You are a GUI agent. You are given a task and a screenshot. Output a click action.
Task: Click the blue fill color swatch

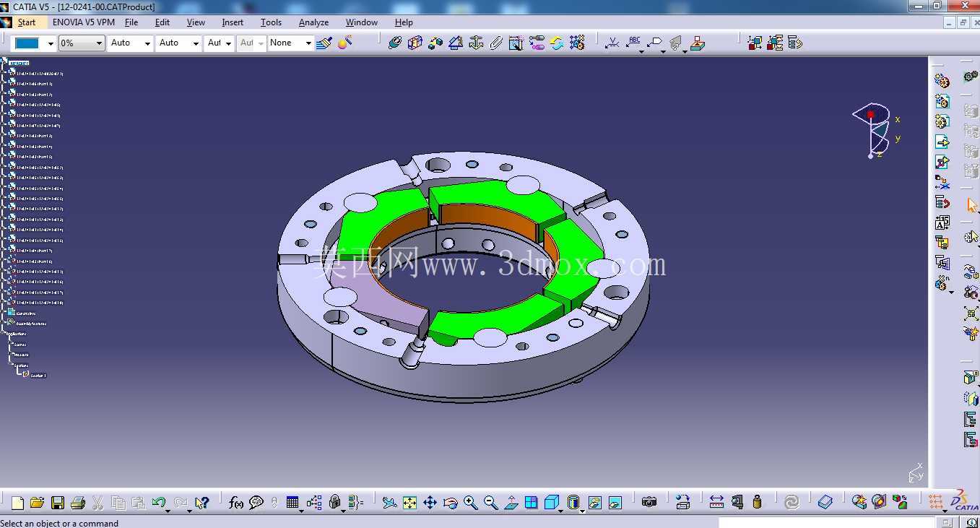[27, 43]
